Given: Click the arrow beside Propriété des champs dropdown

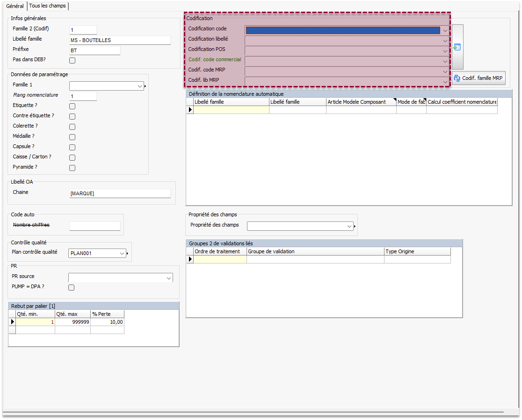Looking at the screenshot, I should 355,227.
